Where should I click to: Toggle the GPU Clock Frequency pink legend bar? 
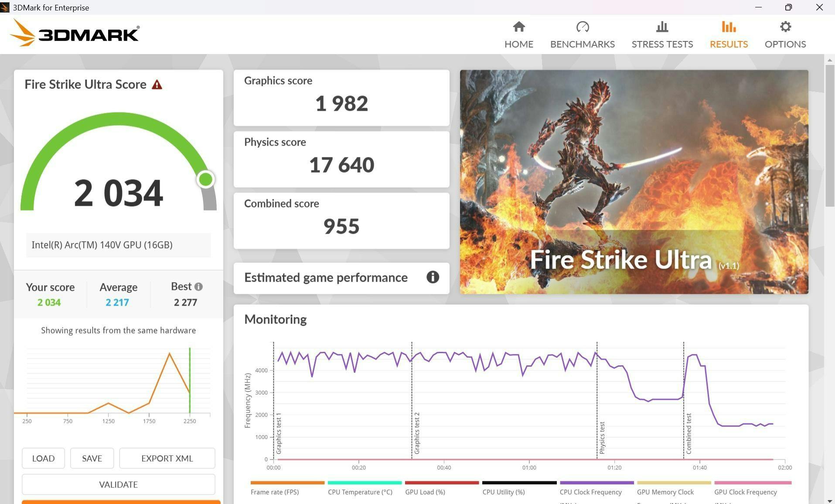[753, 483]
